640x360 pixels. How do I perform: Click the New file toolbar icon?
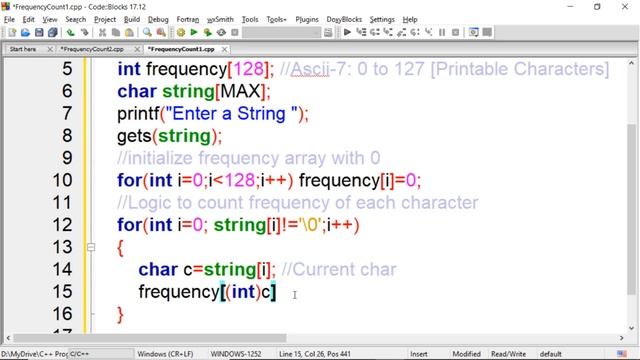click(x=12, y=32)
